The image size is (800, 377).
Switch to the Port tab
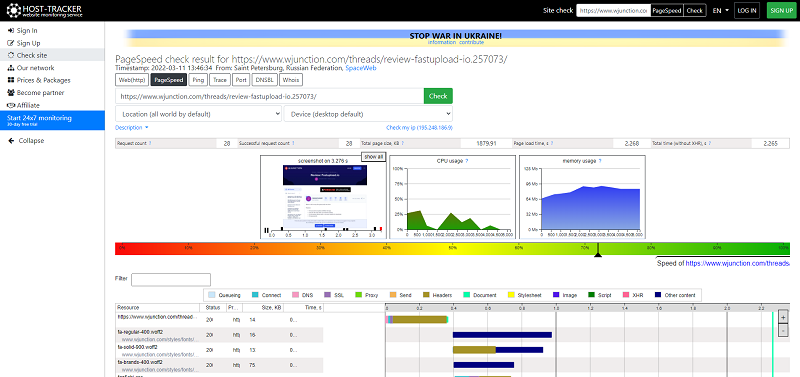tap(241, 80)
